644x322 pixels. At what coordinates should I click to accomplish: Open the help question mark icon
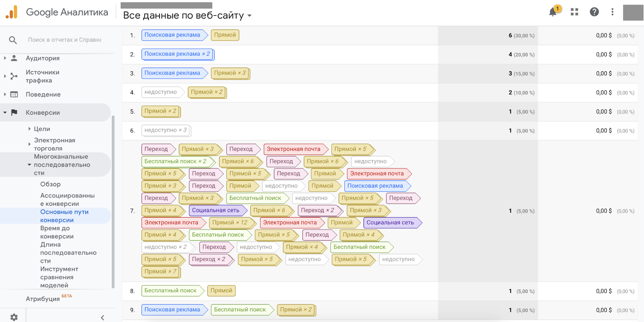pyautogui.click(x=594, y=12)
